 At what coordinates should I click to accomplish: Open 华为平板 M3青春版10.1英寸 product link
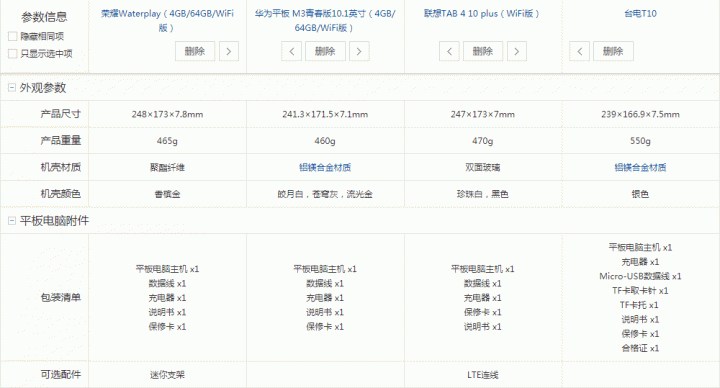click(x=325, y=21)
